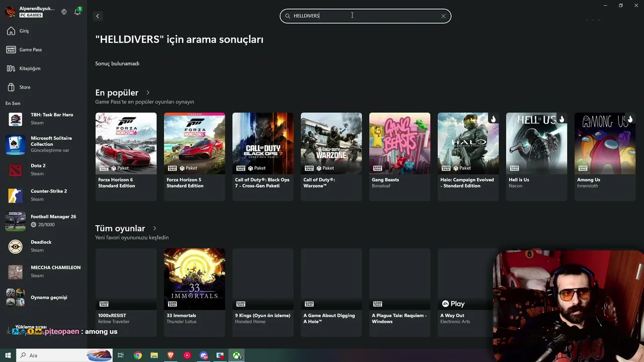Open the Forza Horizon 5 cover art
The height and width of the screenshot is (362, 644).
[x=194, y=143]
